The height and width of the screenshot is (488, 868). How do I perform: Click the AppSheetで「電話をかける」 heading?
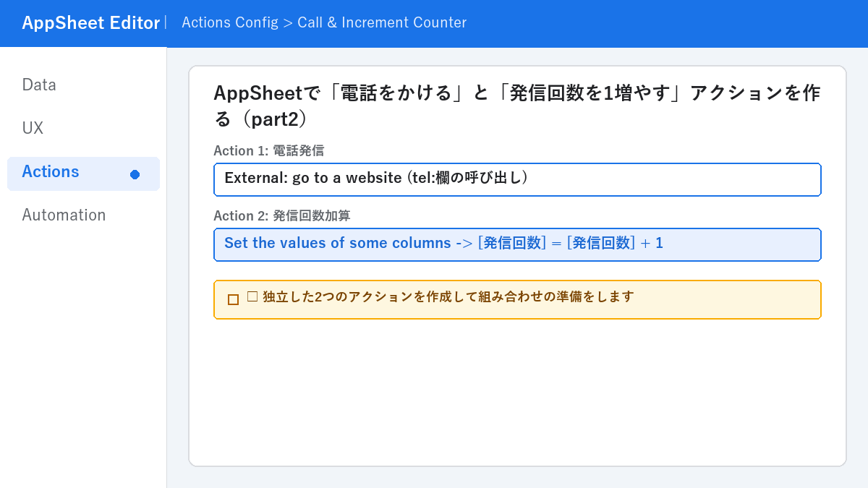pyautogui.click(x=517, y=106)
